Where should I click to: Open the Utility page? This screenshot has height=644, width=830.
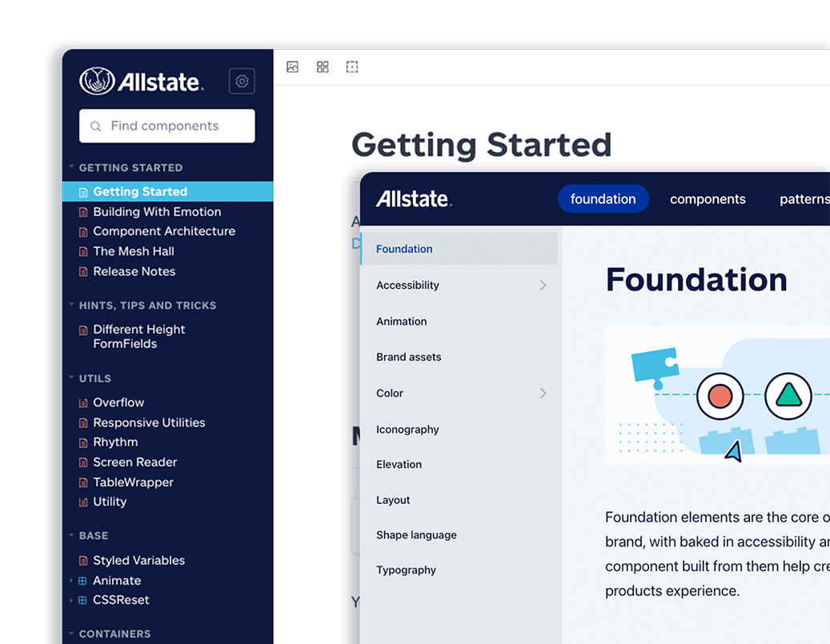click(110, 502)
